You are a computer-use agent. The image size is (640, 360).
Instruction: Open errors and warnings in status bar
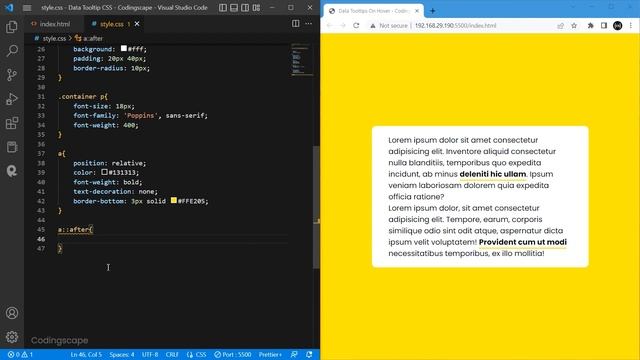[20, 354]
